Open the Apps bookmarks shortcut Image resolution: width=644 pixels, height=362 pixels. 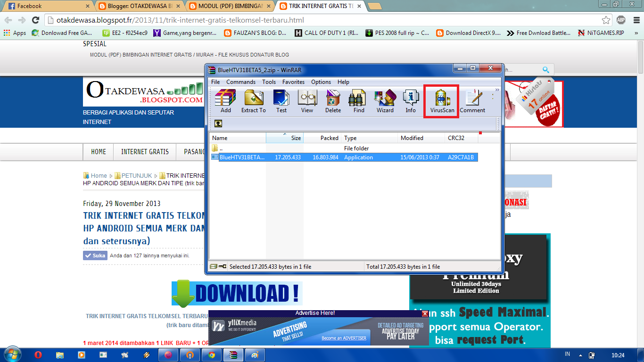15,33
